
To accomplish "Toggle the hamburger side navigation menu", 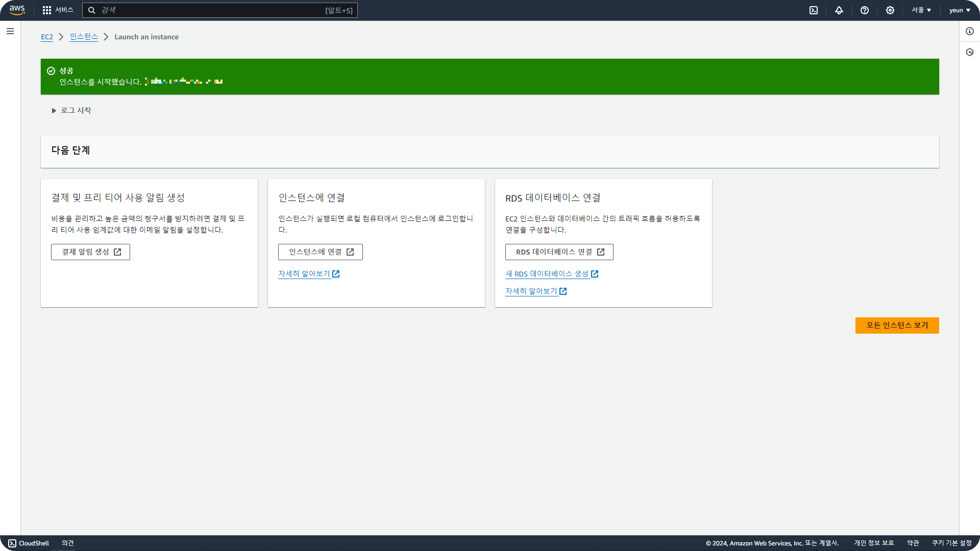I will 10,31.
